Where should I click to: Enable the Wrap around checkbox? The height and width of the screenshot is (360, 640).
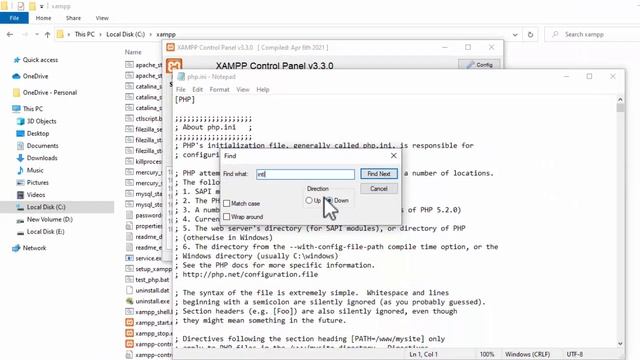click(227, 217)
